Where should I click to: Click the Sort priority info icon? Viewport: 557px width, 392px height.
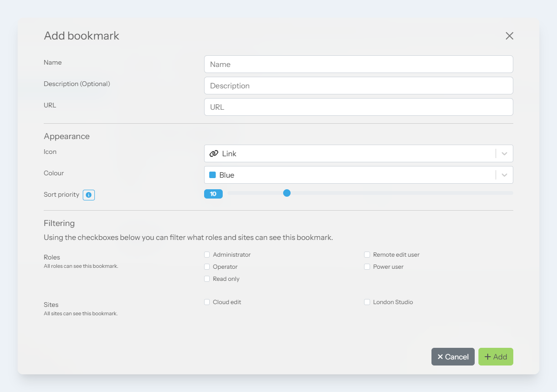89,195
